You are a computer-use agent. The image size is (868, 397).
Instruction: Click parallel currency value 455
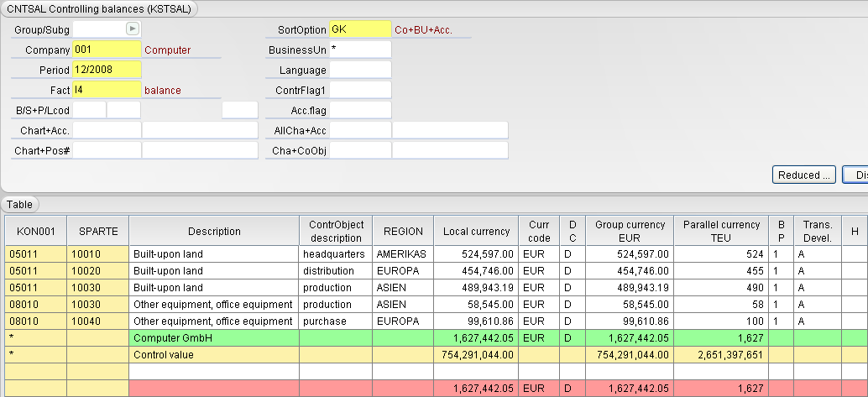(x=721, y=271)
